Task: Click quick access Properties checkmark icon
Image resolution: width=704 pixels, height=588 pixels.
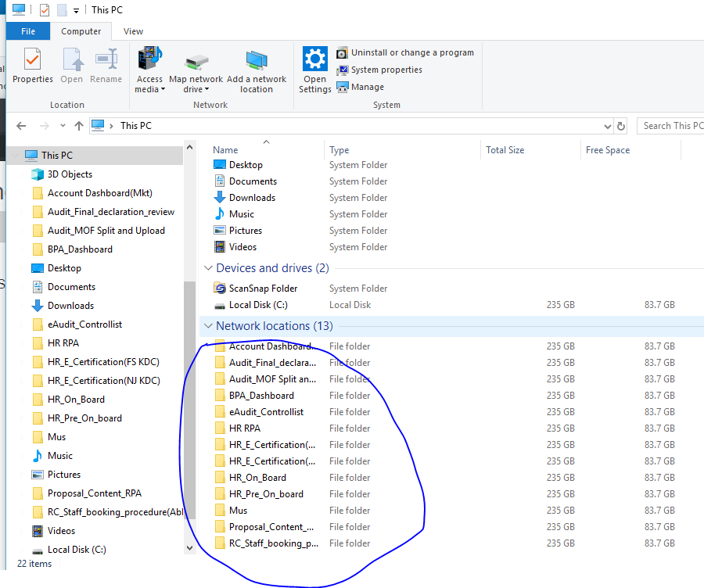Action: pyautogui.click(x=45, y=10)
